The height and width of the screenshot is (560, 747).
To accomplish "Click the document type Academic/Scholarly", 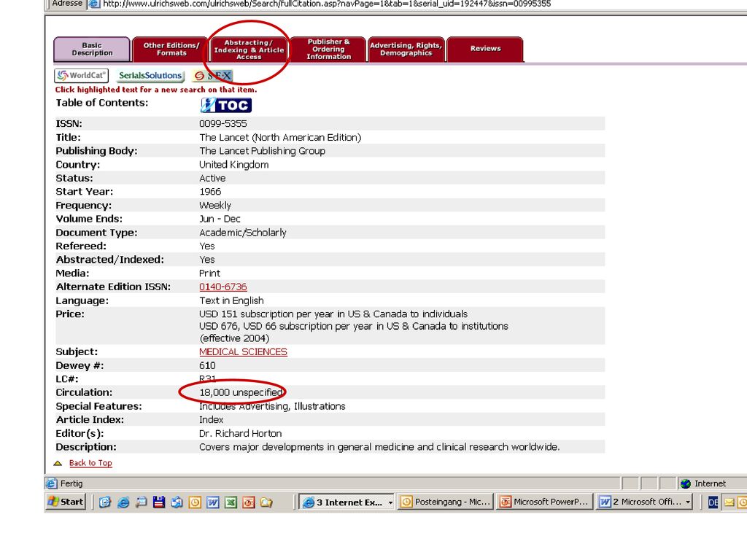I will click(x=242, y=233).
